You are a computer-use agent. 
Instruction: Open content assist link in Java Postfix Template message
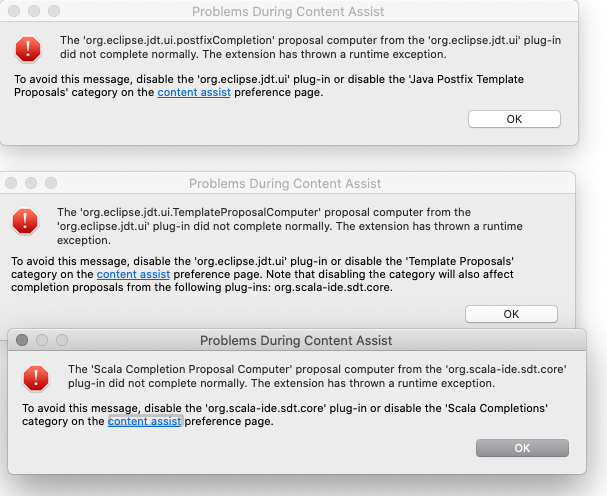coord(194,93)
